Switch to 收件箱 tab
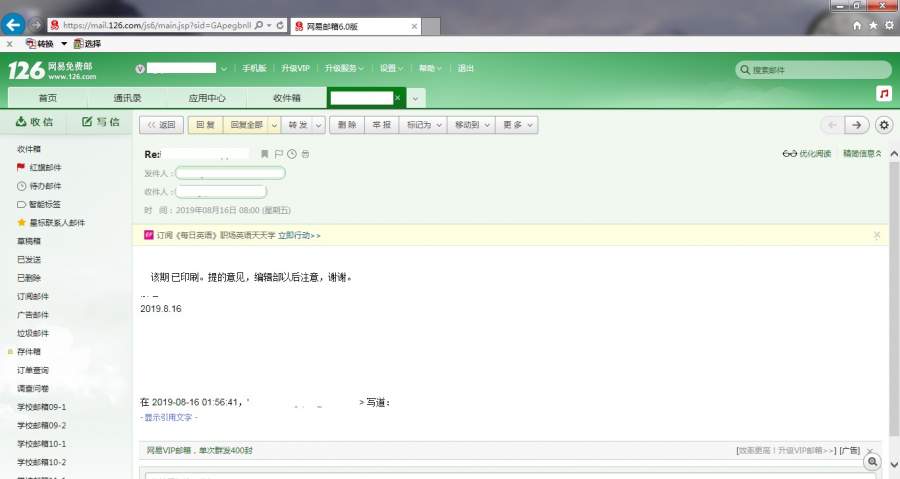The height and width of the screenshot is (479, 900). (287, 98)
